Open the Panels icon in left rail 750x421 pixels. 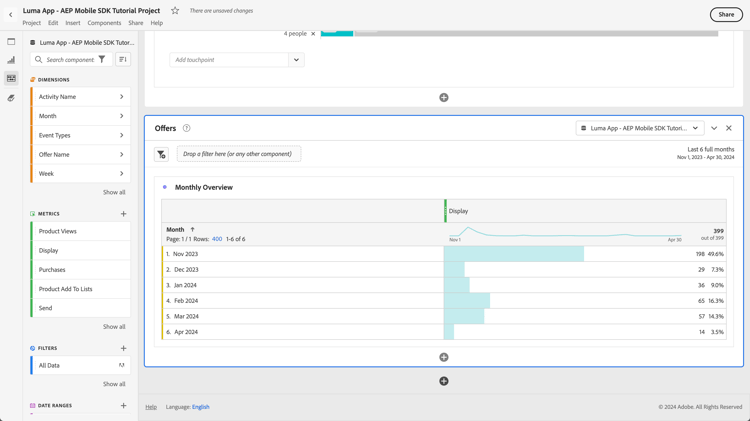coord(11,42)
